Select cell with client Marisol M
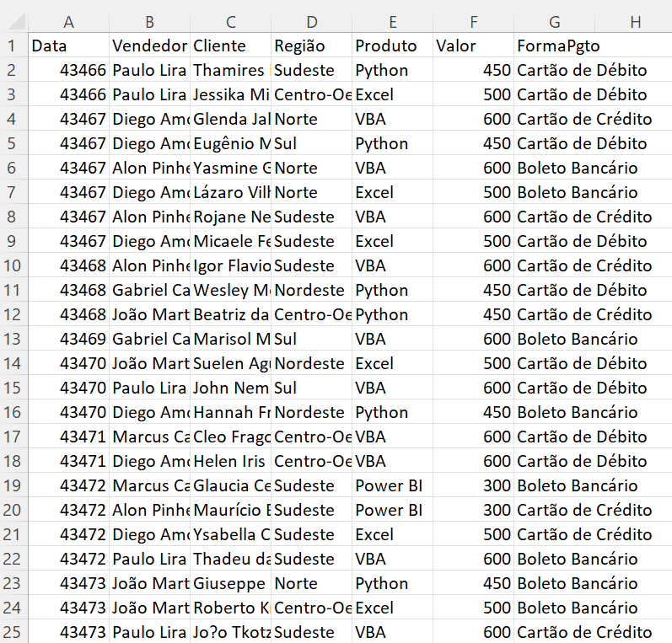The height and width of the screenshot is (643, 672). [230, 339]
